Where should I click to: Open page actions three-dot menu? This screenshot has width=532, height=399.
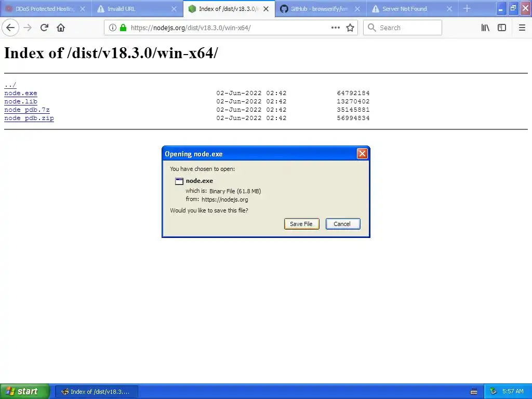tap(335, 28)
